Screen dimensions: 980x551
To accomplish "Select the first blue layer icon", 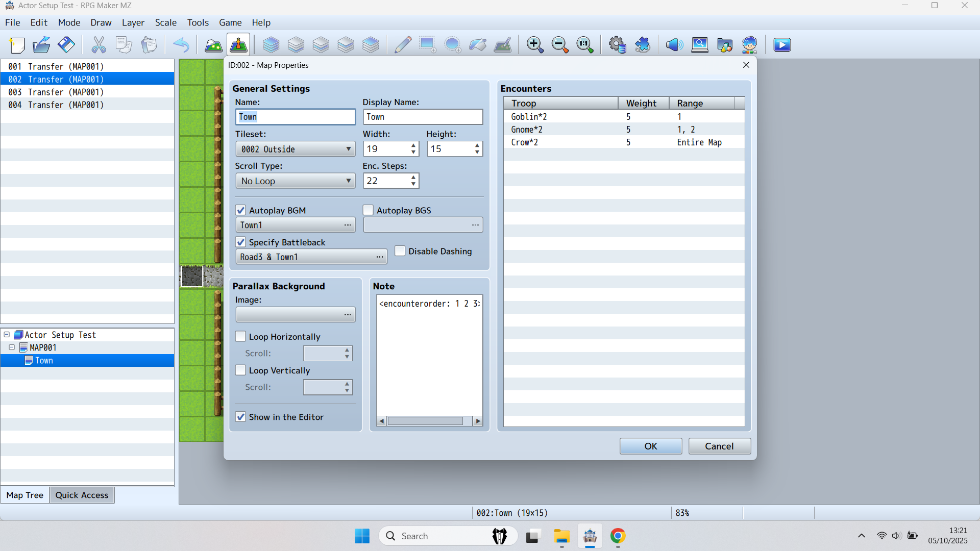I will click(271, 45).
